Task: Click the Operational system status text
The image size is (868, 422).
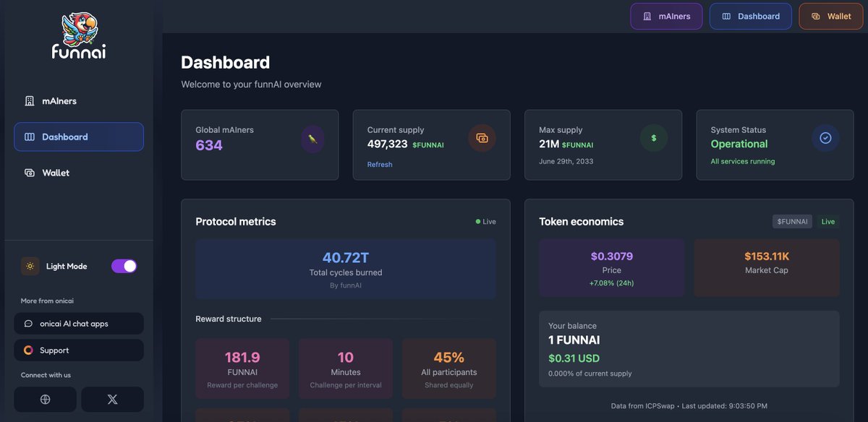Action: [x=739, y=144]
